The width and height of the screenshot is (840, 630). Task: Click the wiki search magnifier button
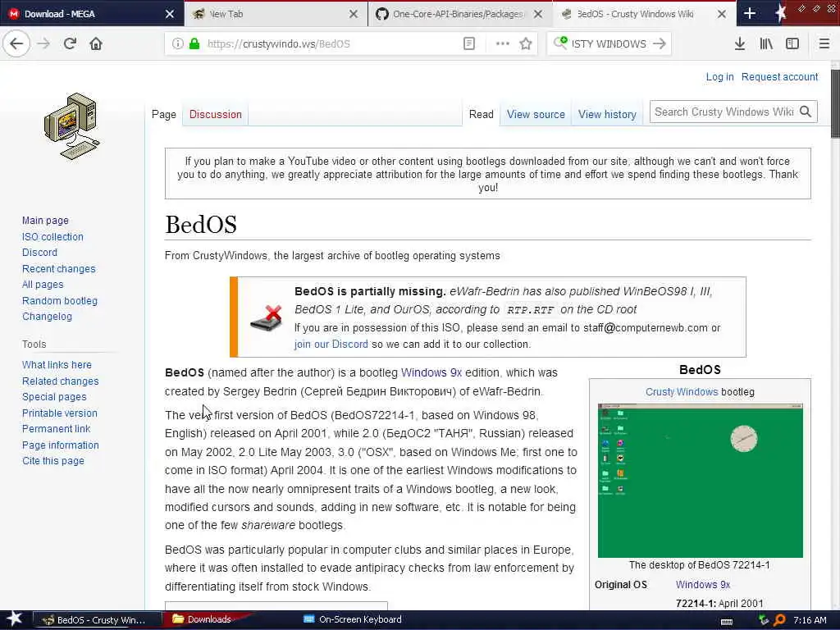[x=806, y=112]
